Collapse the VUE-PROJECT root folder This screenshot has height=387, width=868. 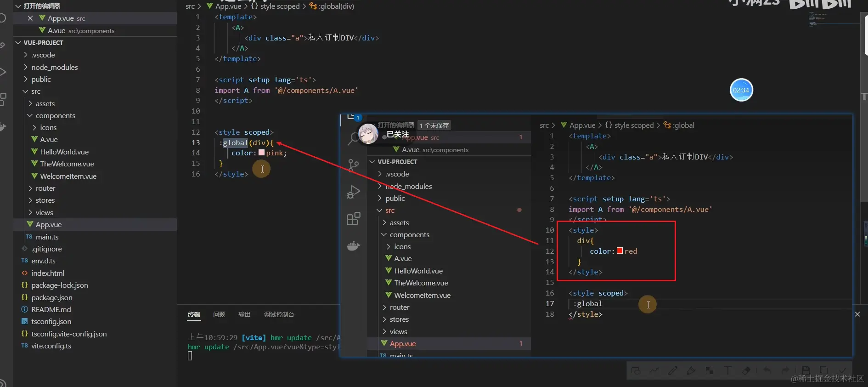point(18,43)
